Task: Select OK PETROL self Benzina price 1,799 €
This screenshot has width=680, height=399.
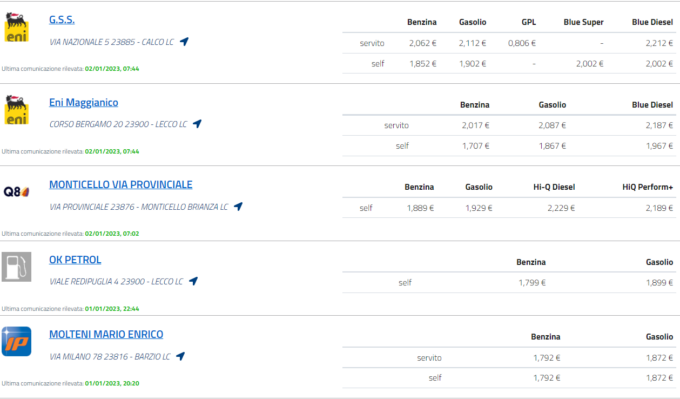Action: [x=532, y=283]
